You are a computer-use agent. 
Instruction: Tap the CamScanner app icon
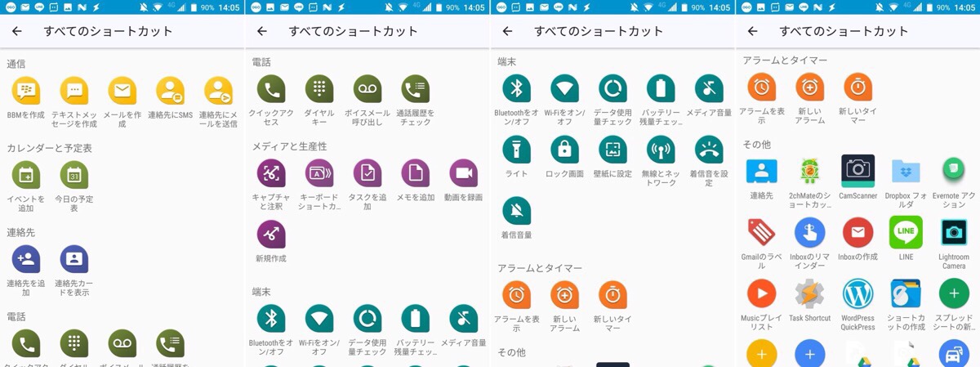click(x=857, y=171)
